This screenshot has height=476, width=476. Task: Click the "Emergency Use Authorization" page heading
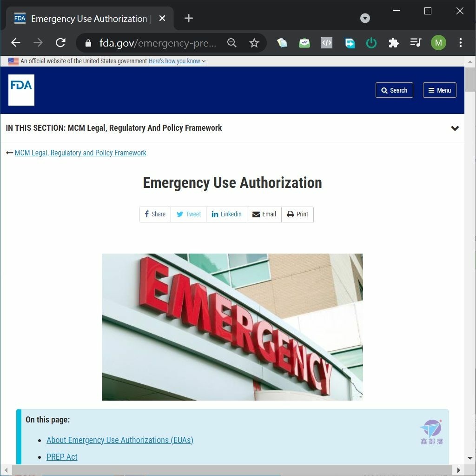point(232,183)
